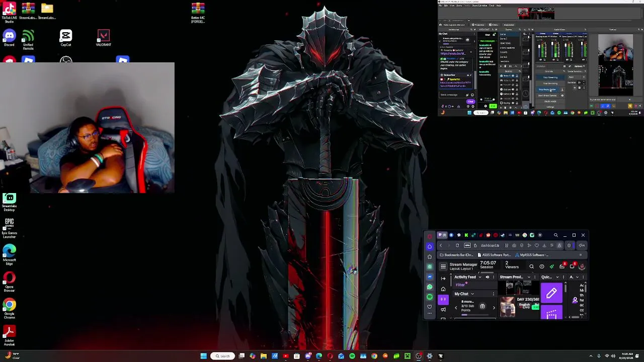Toggle the Opera VPN badge
The width and height of the screenshot is (644, 362).
click(x=467, y=245)
